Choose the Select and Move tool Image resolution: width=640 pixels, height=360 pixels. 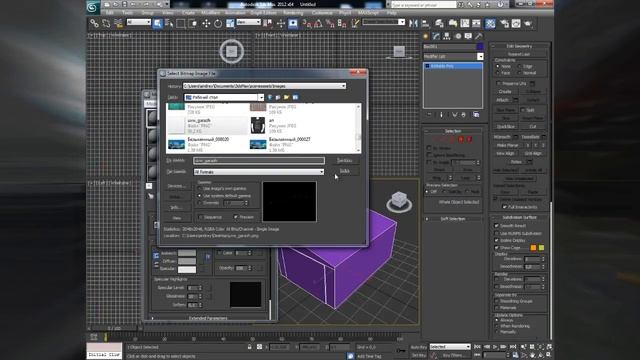click(x=206, y=23)
